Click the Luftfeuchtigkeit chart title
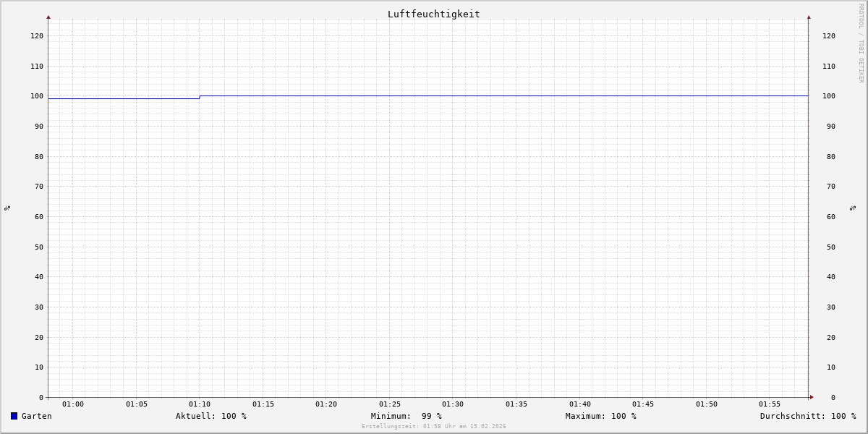 [433, 14]
